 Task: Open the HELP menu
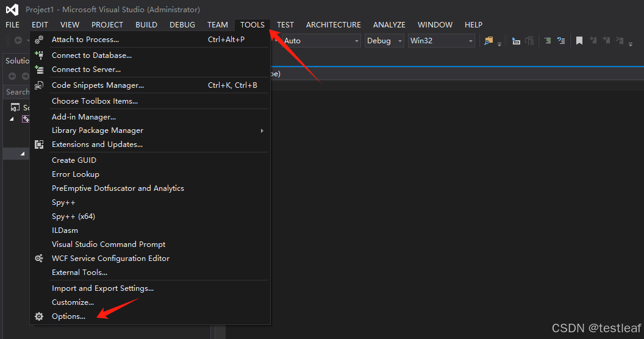tap(474, 25)
